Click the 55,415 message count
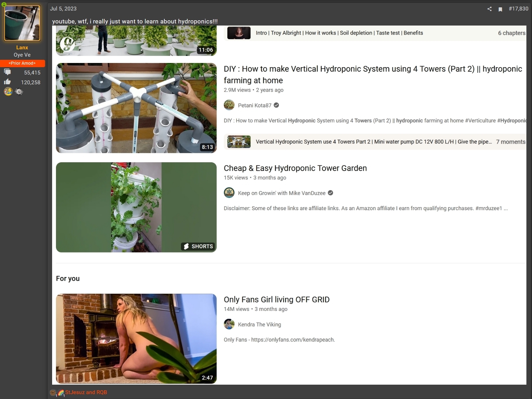The width and height of the screenshot is (532, 399). [32, 73]
